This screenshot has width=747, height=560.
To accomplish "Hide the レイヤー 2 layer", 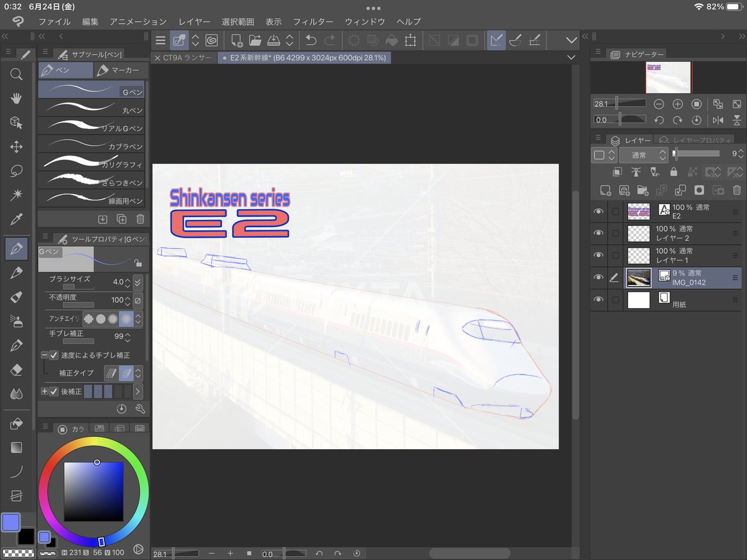I will tap(599, 233).
